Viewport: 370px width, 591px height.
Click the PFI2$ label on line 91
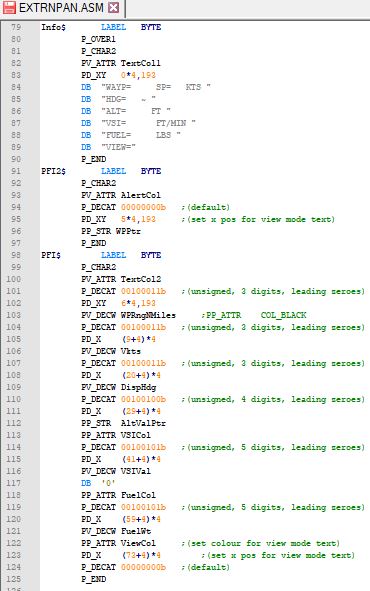coord(53,171)
